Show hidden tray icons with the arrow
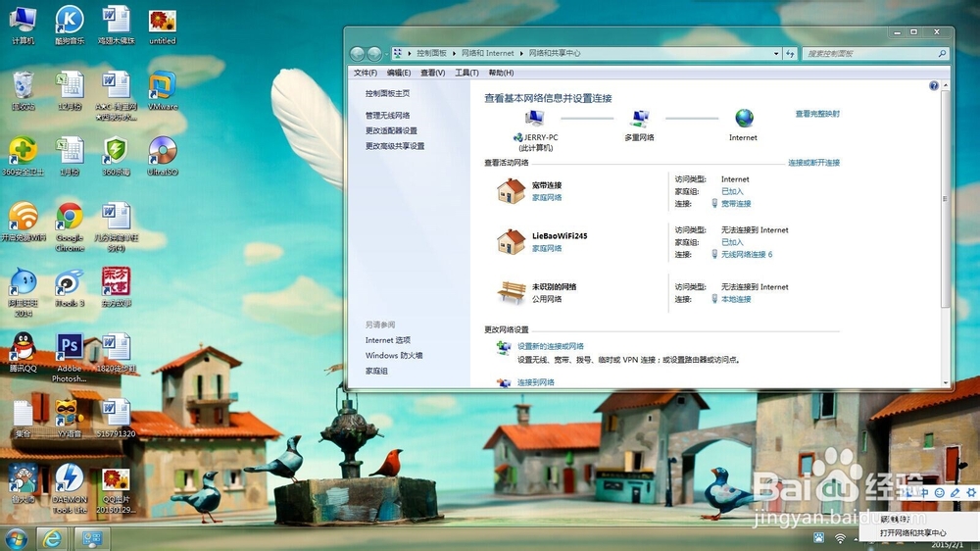 click(856, 538)
